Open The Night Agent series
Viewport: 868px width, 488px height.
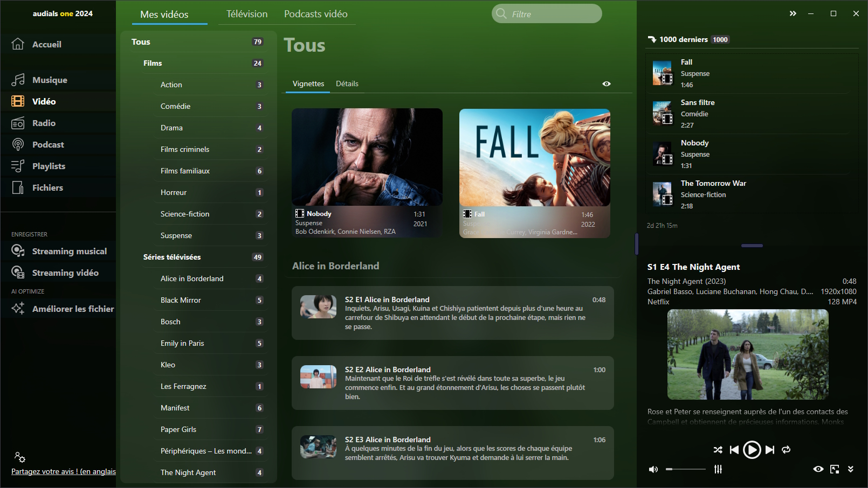point(211,472)
